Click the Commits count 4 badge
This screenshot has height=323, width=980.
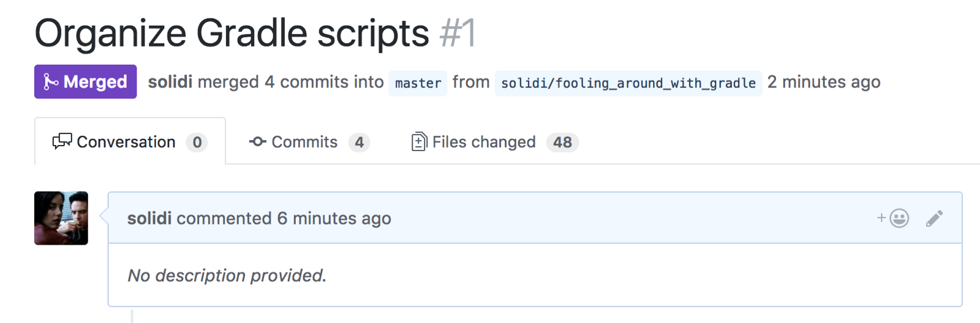[359, 143]
